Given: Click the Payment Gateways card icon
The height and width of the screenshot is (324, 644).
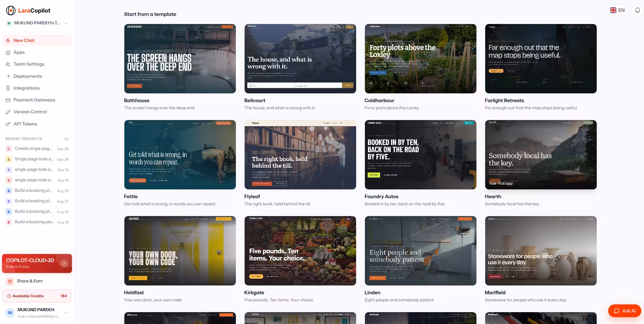Looking at the screenshot, I should click(8, 100).
